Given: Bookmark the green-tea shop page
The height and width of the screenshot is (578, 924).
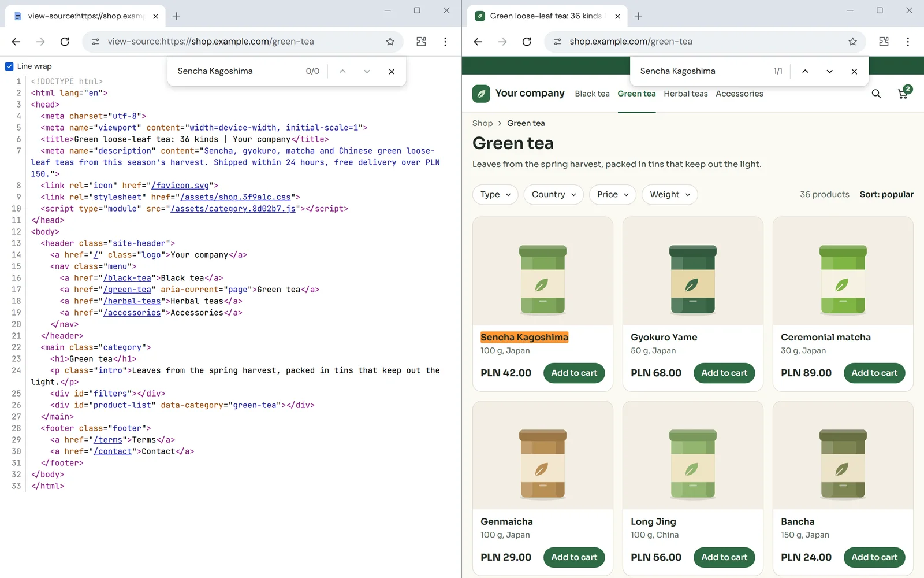Looking at the screenshot, I should click(x=852, y=42).
